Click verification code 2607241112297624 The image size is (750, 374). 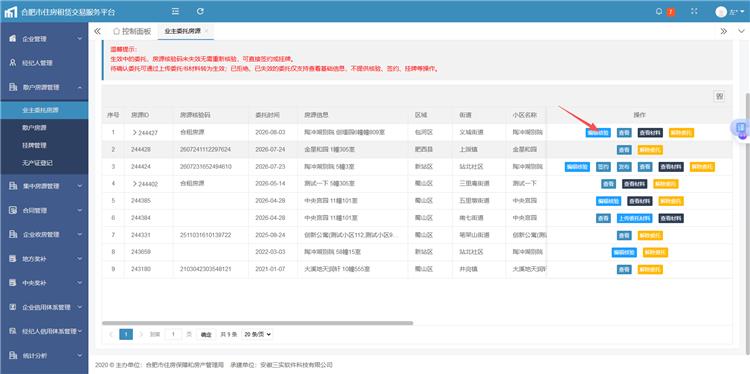point(205,150)
